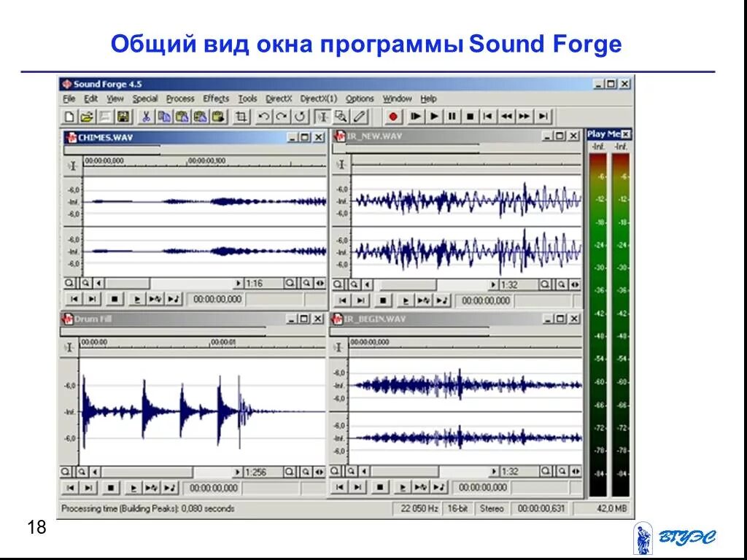747x560 pixels.
Task: Stop playback in the IR_NEW.WAV window
Action: (x=384, y=299)
